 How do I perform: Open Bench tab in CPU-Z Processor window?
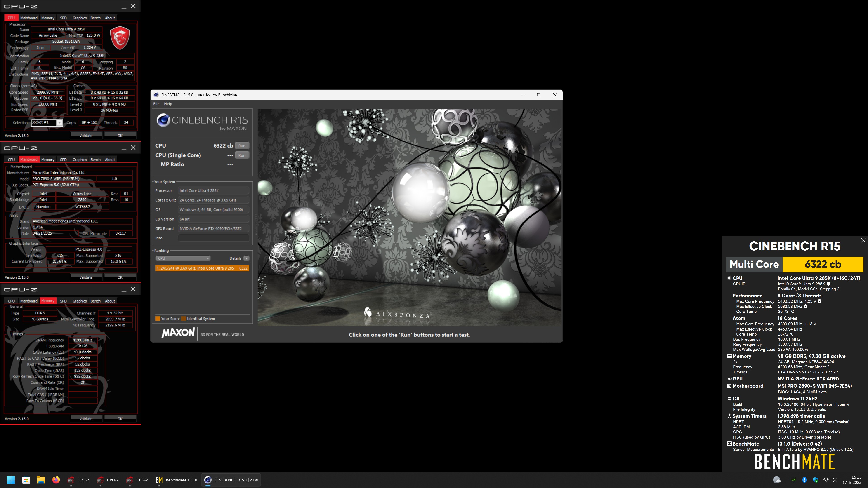coord(95,18)
